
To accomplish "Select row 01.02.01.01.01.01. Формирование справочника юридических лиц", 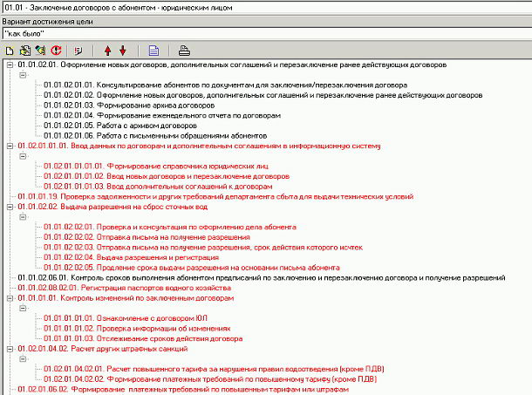I will pos(156,167).
